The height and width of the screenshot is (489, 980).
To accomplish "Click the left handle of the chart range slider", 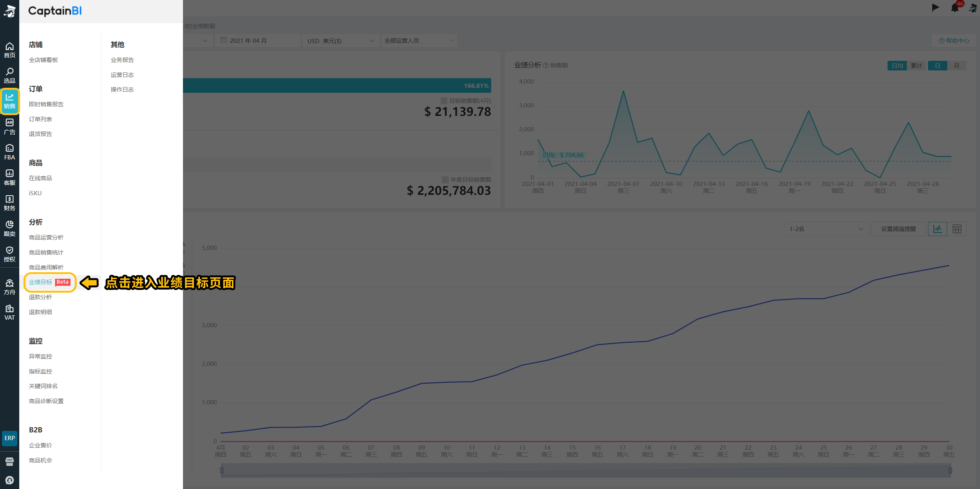I will point(222,471).
